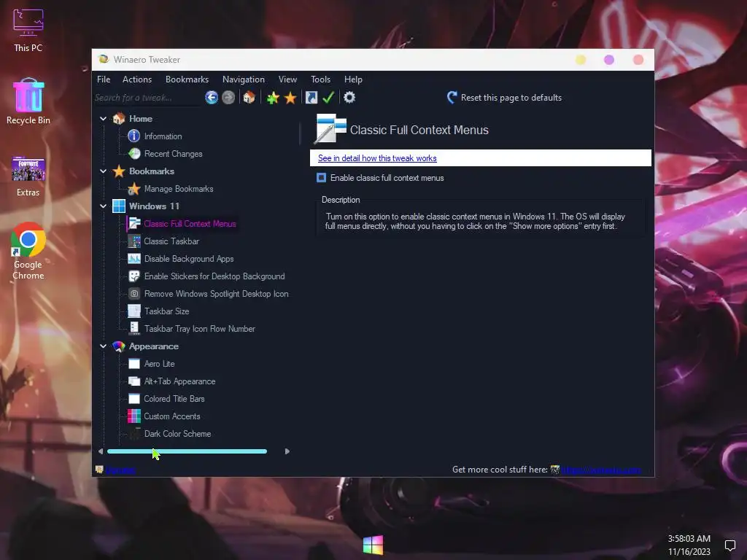Click Enable Stickers for Desktop Background icon
This screenshot has height=560, width=747.
[134, 276]
